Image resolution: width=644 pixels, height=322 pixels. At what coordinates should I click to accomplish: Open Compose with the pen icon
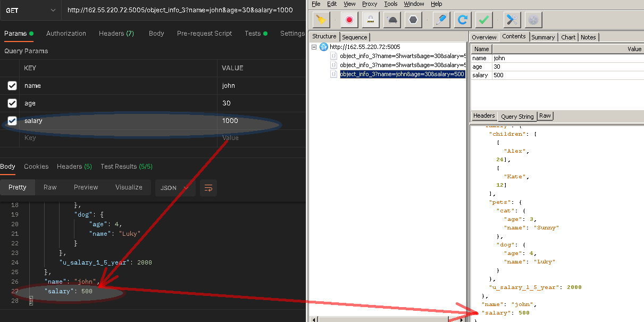441,20
